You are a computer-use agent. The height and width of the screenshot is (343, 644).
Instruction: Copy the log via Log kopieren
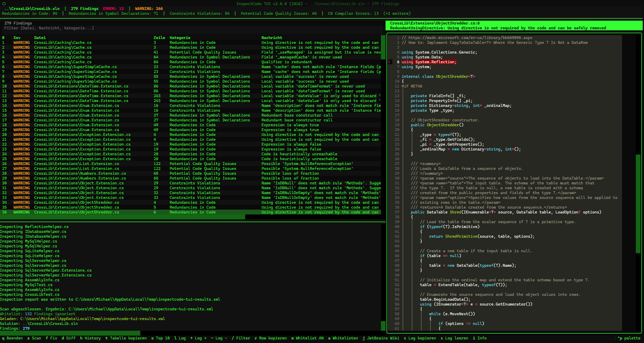pyautogui.click(x=420, y=338)
